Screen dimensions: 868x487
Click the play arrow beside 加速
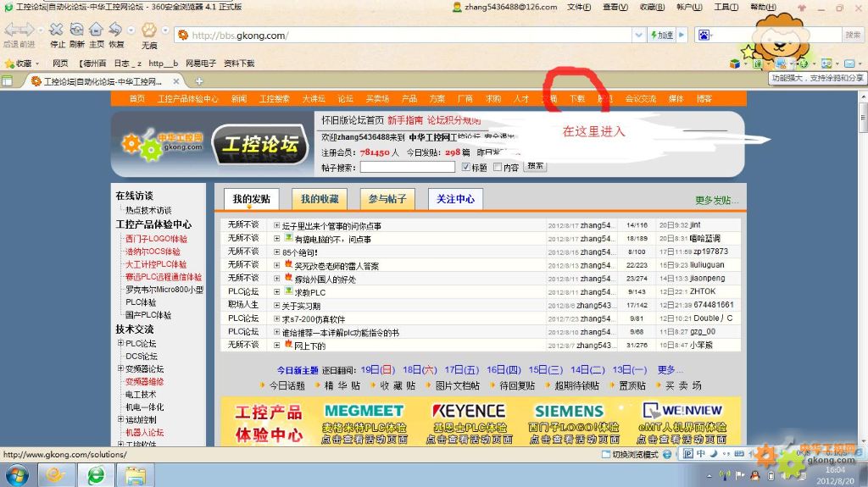pos(682,36)
